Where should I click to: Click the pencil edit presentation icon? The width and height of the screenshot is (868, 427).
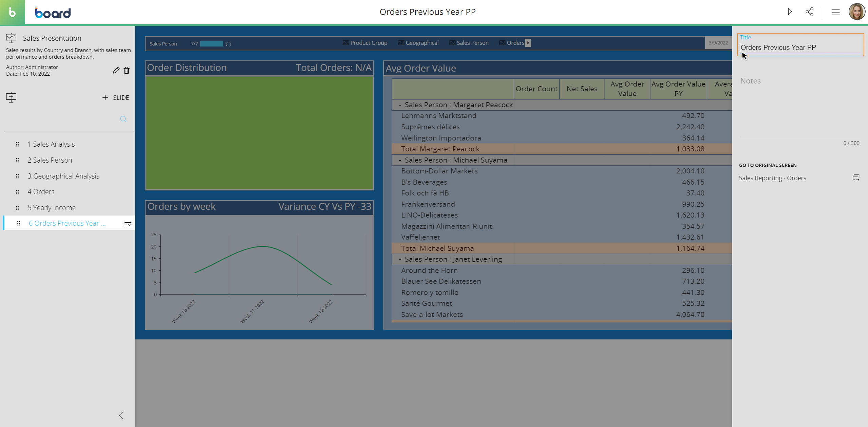click(116, 70)
